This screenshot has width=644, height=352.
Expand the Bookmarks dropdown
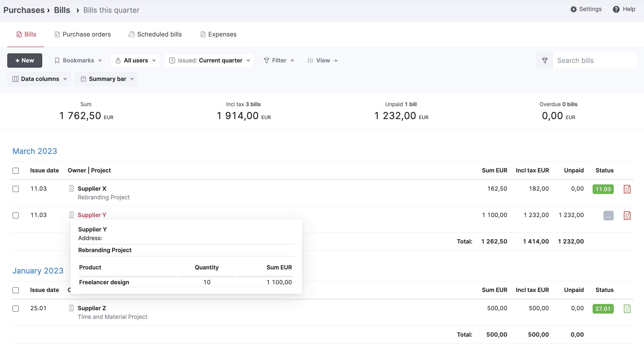(78, 61)
